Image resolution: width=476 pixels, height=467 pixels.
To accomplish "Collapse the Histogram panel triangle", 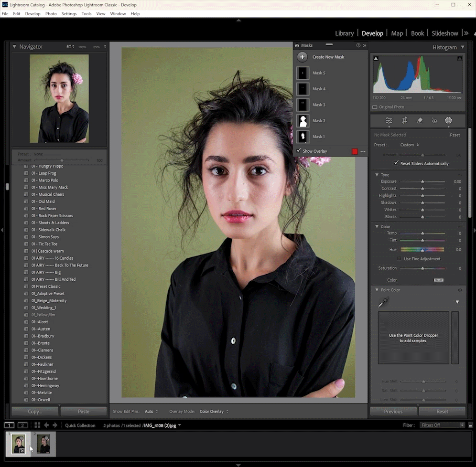I will [x=462, y=47].
